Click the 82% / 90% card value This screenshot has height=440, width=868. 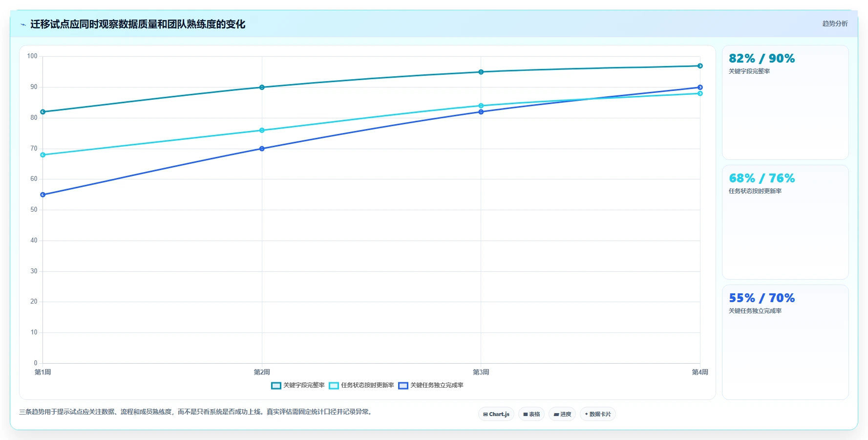click(762, 59)
